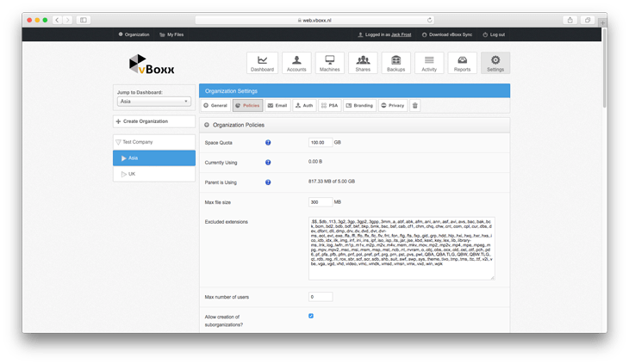Viewport: 629px width, 364px height.
Task: Click the Space Quota help icon
Action: (x=268, y=142)
